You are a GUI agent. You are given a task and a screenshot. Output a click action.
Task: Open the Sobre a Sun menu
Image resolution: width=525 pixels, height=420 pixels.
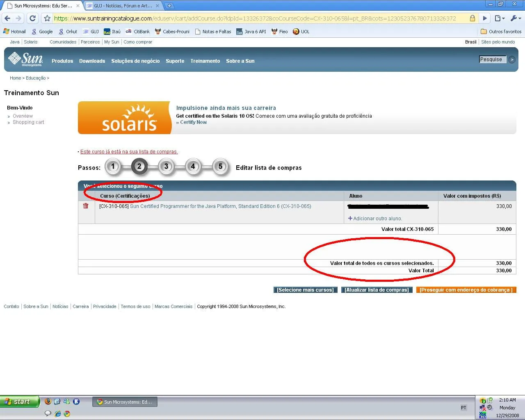pyautogui.click(x=240, y=61)
